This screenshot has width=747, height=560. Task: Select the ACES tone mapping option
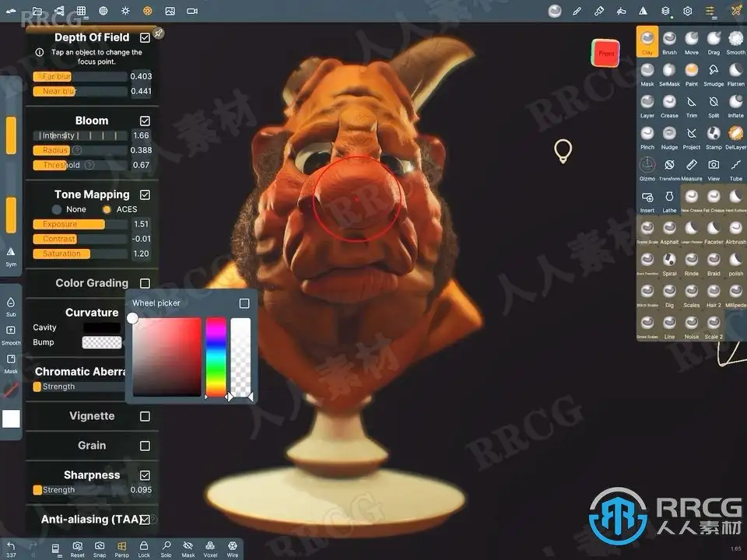[x=120, y=209]
